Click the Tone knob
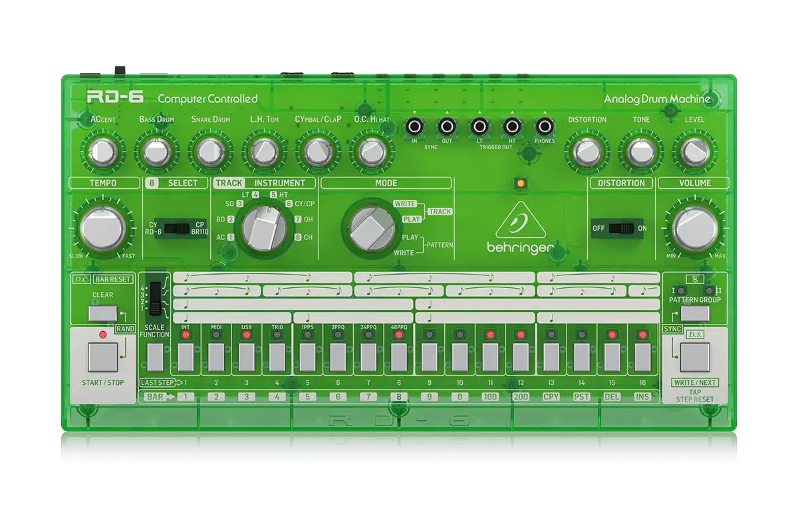Viewport: 798px width, 532px height. (x=640, y=152)
